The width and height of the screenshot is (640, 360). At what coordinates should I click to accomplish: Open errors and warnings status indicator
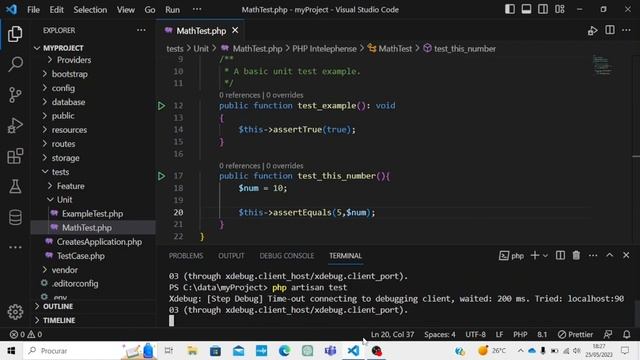click(26, 334)
